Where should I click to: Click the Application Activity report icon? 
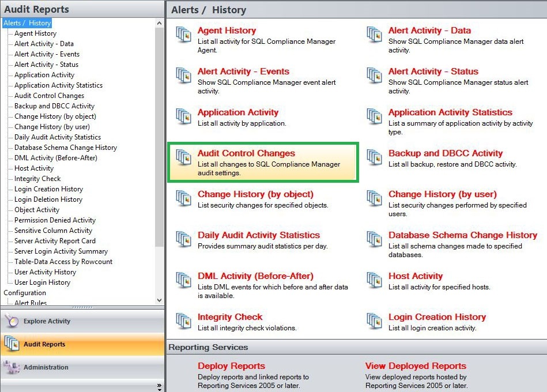click(x=183, y=116)
